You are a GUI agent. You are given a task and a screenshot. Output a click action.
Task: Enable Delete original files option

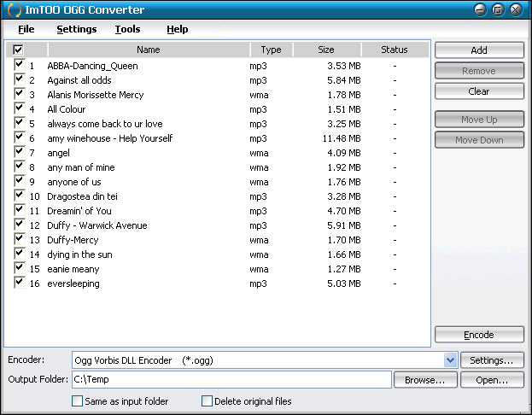point(207,401)
